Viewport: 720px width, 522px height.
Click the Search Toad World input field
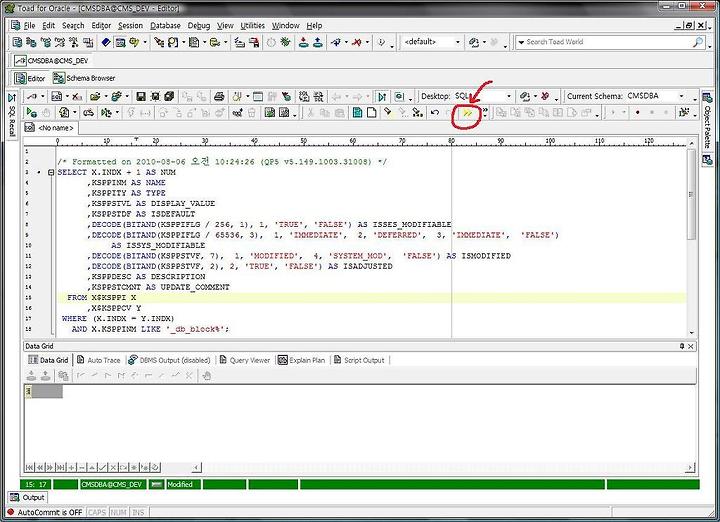(x=608, y=42)
